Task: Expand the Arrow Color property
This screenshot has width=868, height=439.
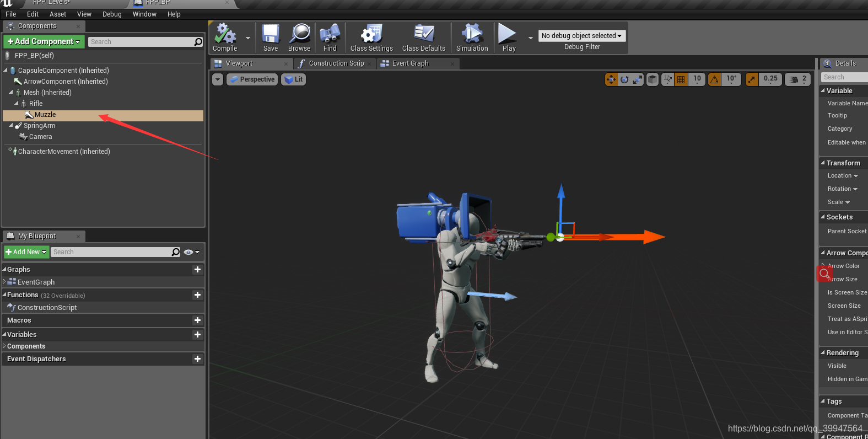Action: pos(823,265)
